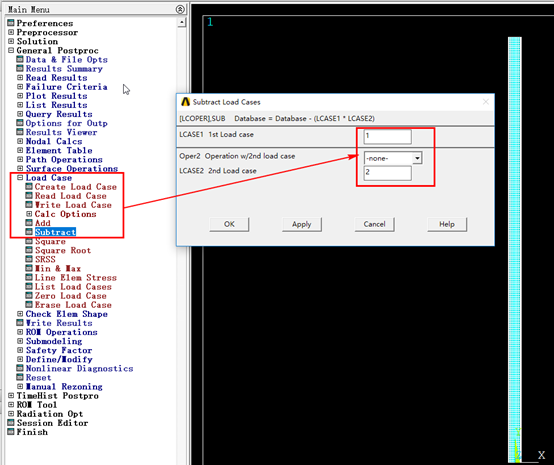Close the Subtract Load Cases dialog
This screenshot has height=465, width=554.
[486, 102]
